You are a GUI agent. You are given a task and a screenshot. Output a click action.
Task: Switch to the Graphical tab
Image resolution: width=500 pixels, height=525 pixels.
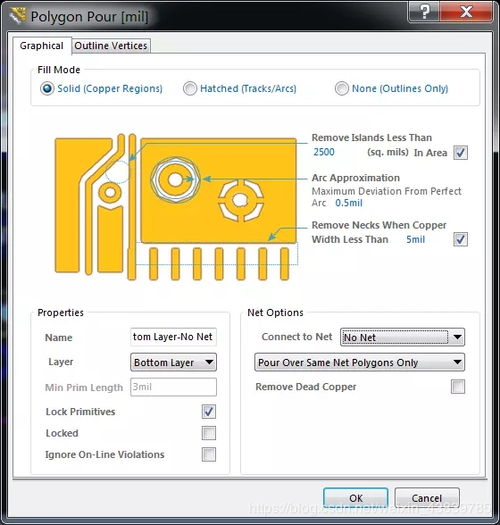click(42, 46)
